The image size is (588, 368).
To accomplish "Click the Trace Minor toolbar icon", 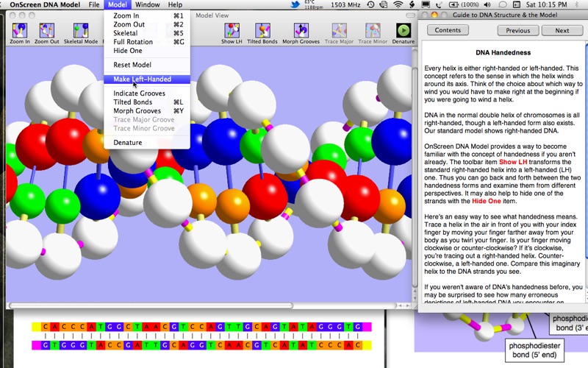I will coord(373,33).
